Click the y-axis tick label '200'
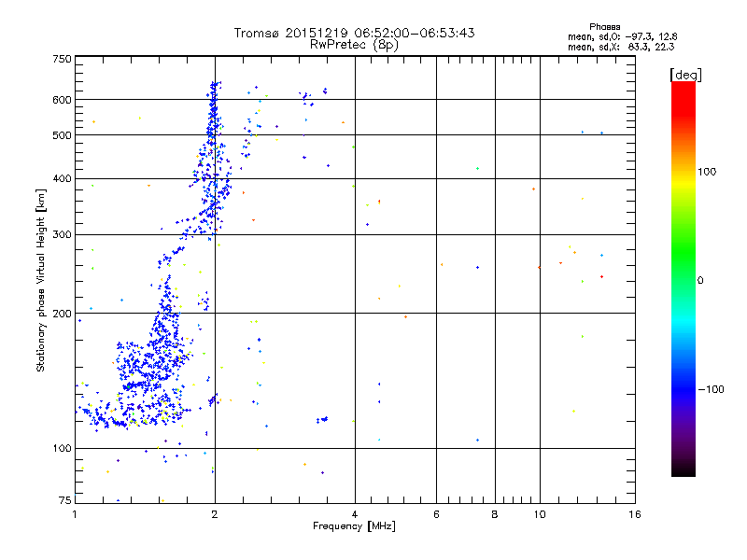 point(62,314)
